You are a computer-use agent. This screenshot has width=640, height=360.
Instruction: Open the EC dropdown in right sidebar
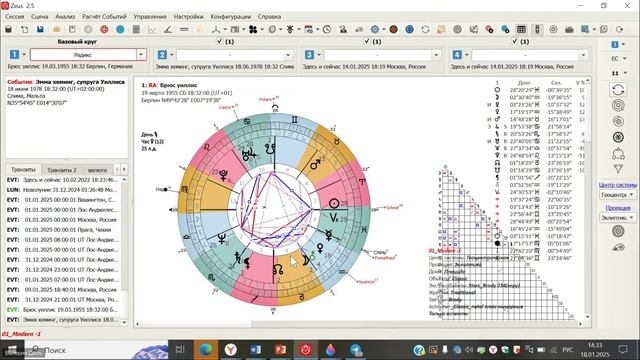click(619, 58)
